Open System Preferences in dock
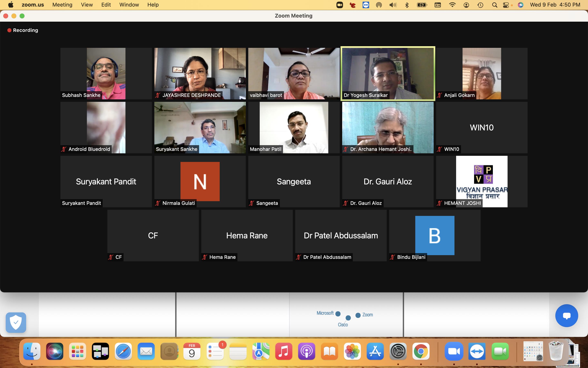 click(x=398, y=351)
